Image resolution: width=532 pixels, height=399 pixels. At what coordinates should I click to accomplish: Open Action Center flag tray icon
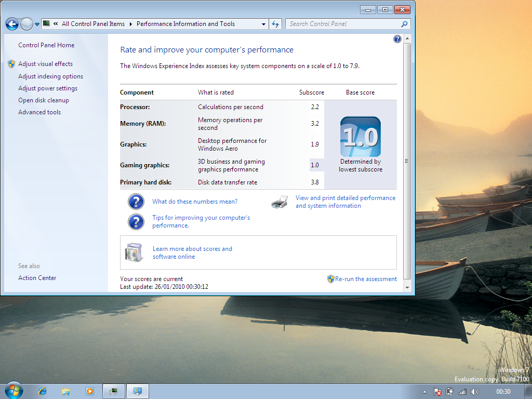point(437,392)
